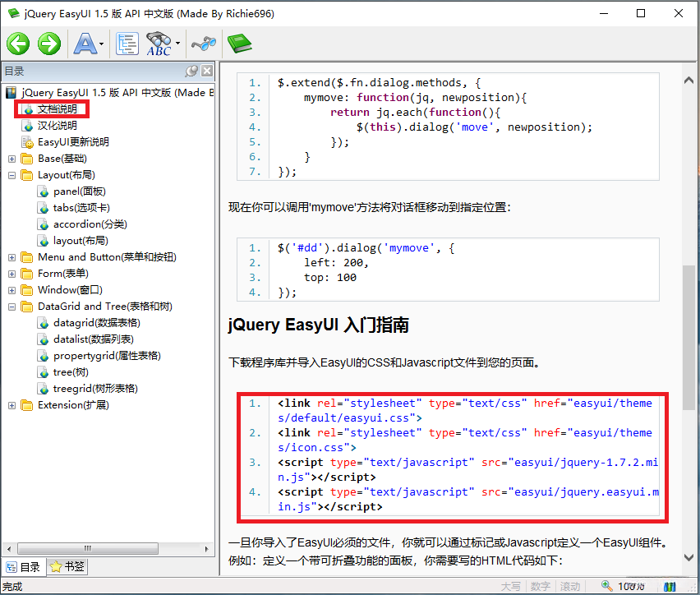Click the document vertical scrollbar thumb
This screenshot has width=700, height=595.
pyautogui.click(x=688, y=337)
